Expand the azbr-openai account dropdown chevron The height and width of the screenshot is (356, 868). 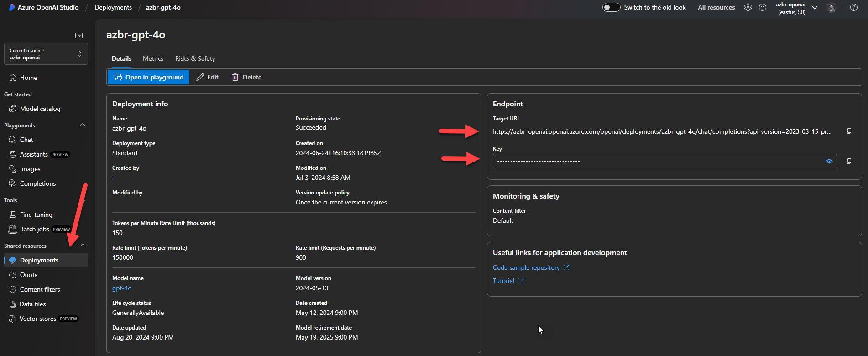coord(815,7)
